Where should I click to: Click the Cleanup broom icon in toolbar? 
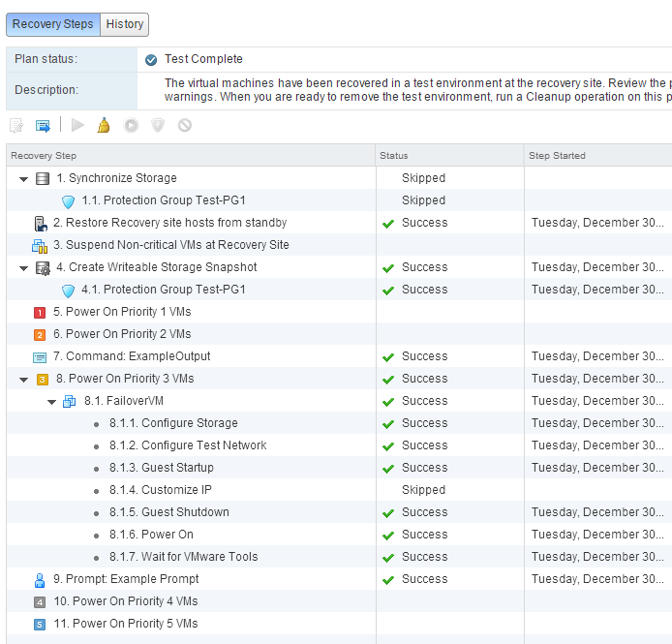coord(104,126)
